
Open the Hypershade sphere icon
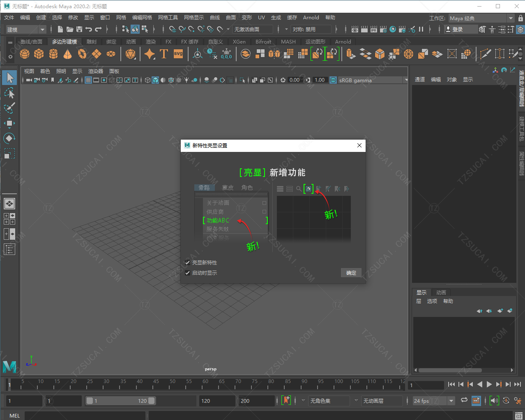tap(393, 29)
